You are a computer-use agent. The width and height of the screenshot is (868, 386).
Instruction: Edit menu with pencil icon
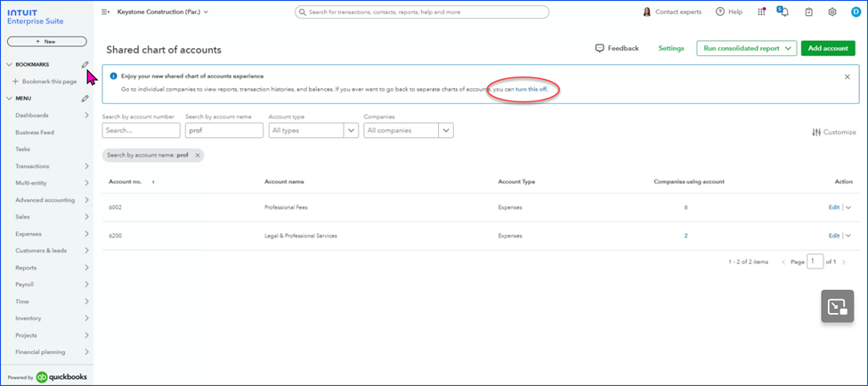pos(85,99)
